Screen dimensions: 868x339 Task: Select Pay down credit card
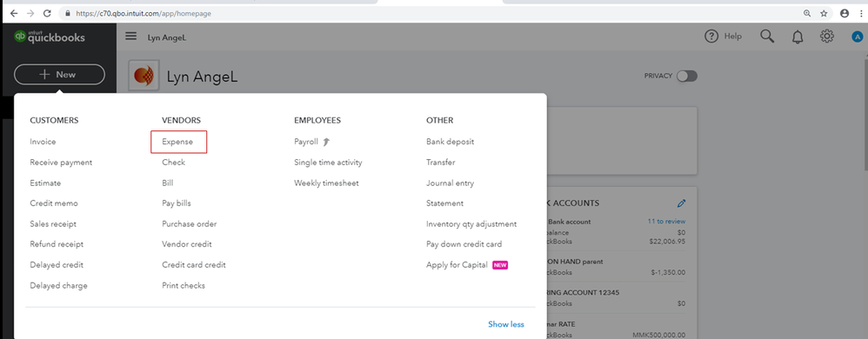tap(464, 244)
